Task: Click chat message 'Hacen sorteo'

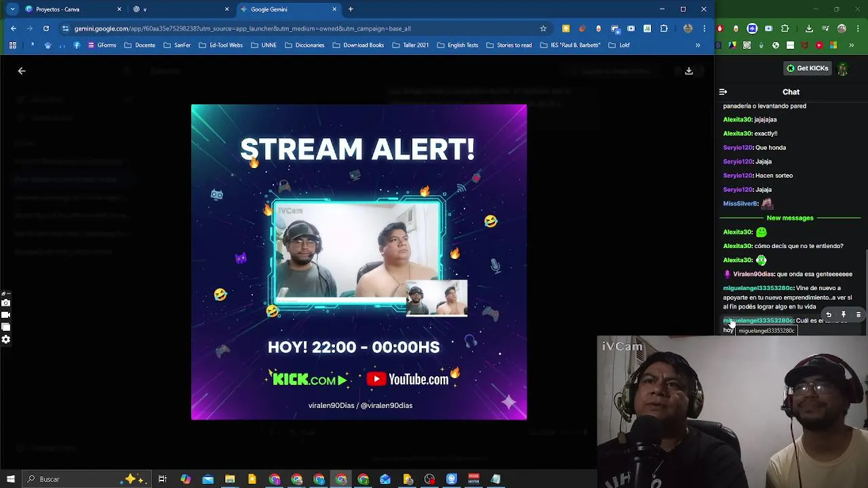Action: [x=774, y=176]
